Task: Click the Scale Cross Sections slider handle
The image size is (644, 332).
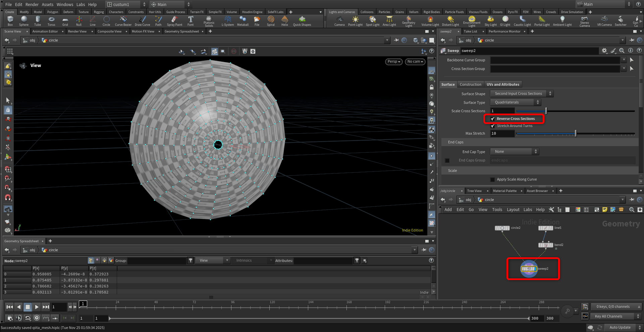Action: pyautogui.click(x=546, y=111)
